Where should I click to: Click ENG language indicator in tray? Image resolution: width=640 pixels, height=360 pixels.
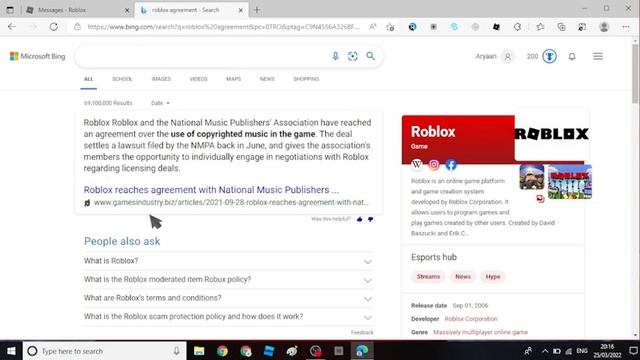[x=582, y=351]
